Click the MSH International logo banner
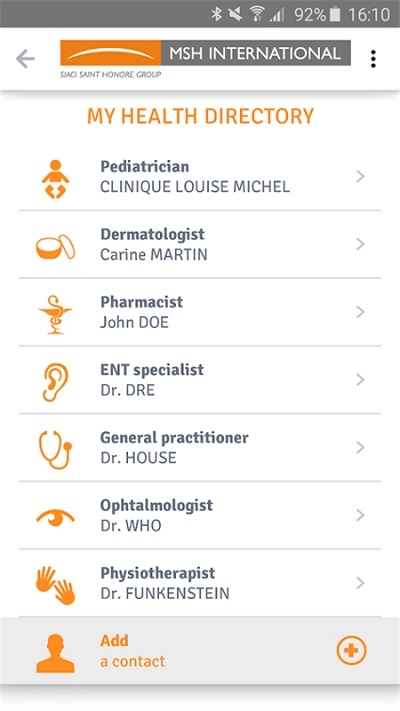Viewport: 400px width, 711px height. click(205, 59)
